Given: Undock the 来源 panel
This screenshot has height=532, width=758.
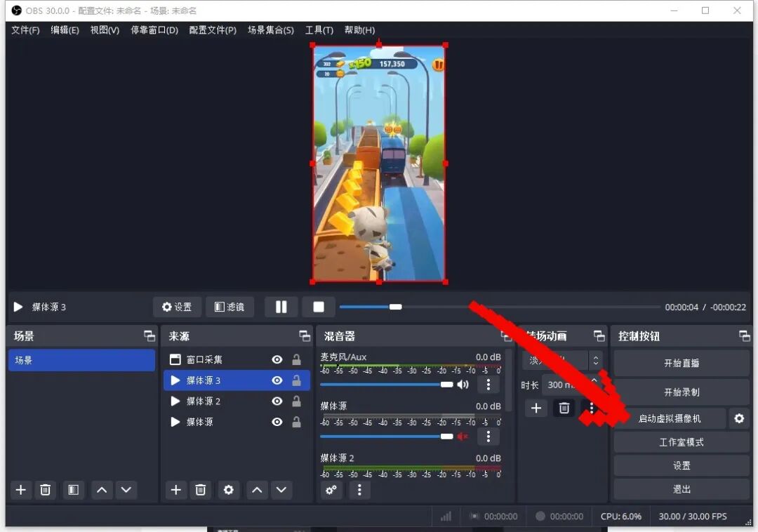Looking at the screenshot, I should (x=305, y=335).
